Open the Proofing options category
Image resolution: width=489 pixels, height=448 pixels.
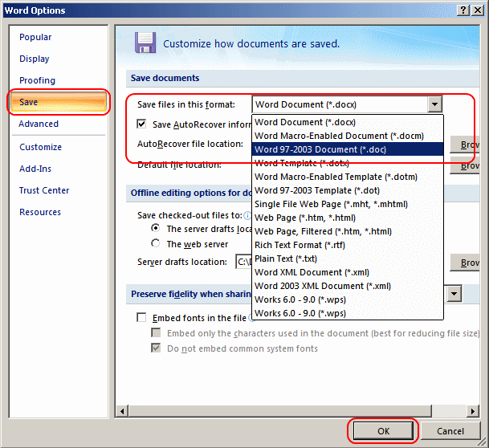click(37, 80)
